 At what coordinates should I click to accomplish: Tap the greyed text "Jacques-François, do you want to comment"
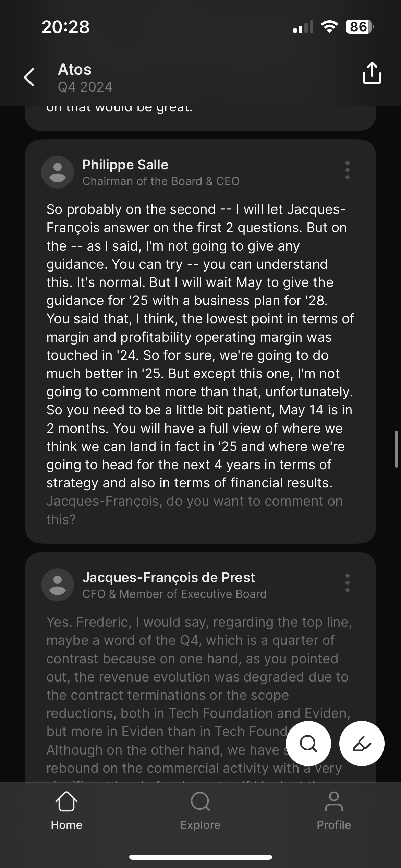(194, 502)
